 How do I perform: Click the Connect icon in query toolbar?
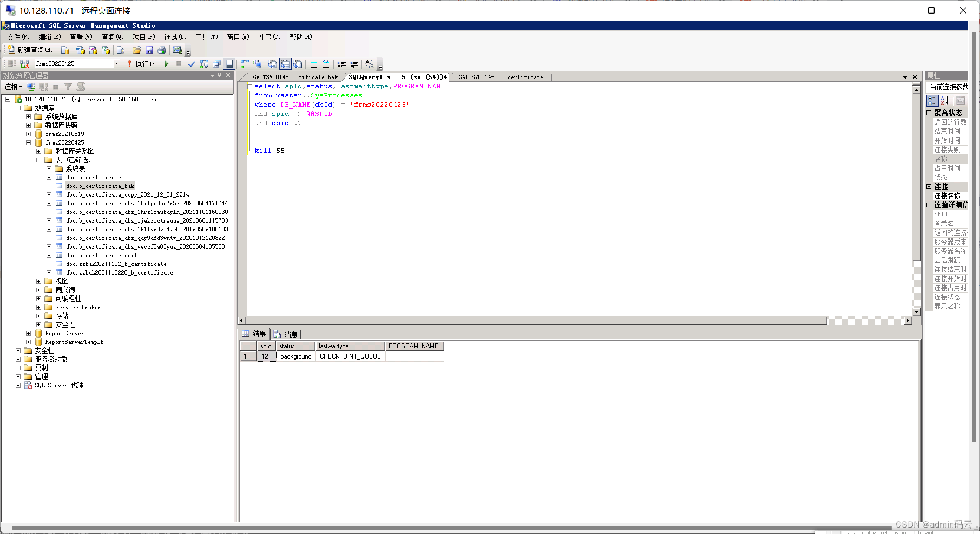(12, 64)
